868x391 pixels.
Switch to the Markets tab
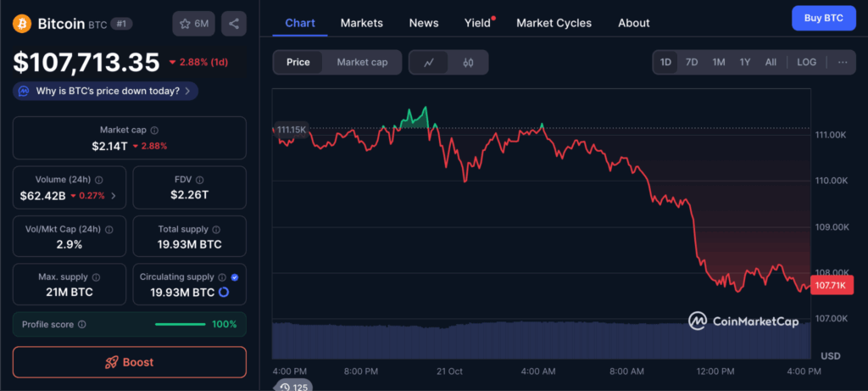tap(361, 23)
